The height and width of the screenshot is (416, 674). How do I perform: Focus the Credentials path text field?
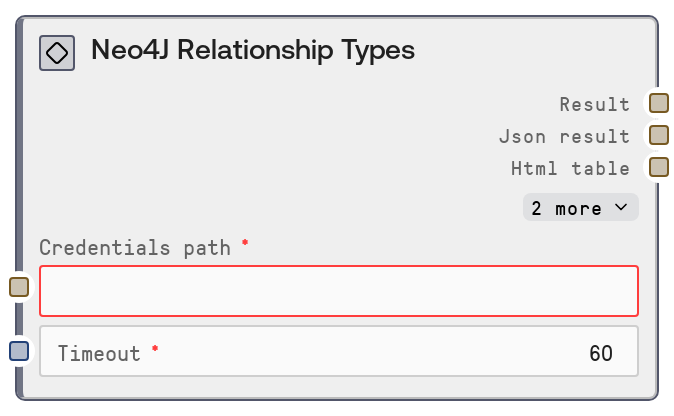(x=338, y=290)
